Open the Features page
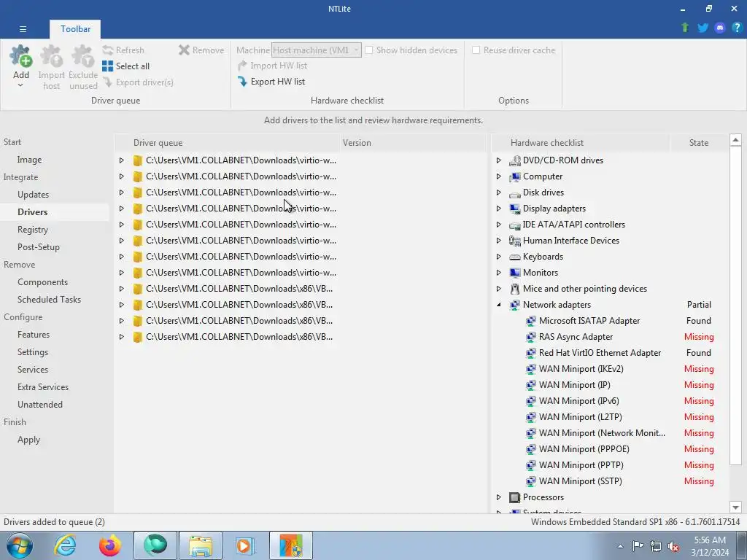This screenshot has height=560, width=747. pos(34,335)
